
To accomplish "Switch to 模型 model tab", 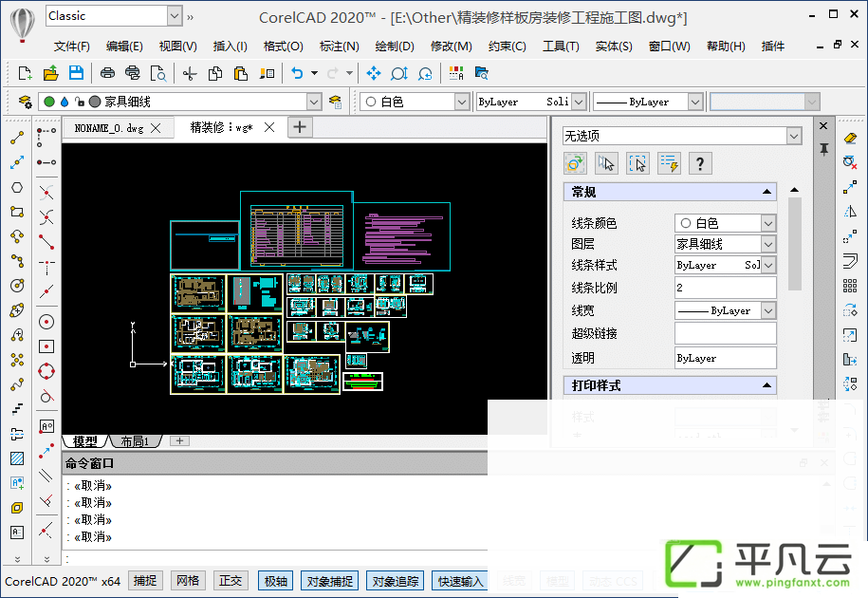I will point(84,441).
